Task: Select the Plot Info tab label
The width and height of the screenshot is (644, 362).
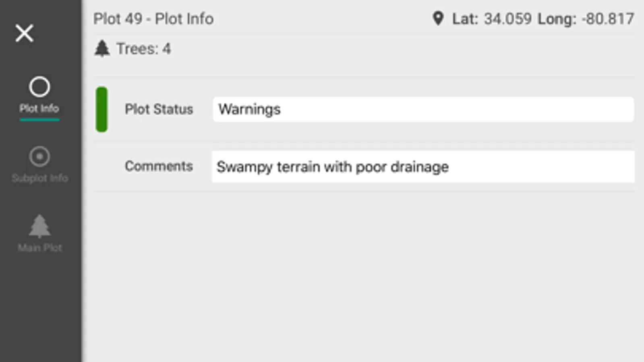Action: 39,108
